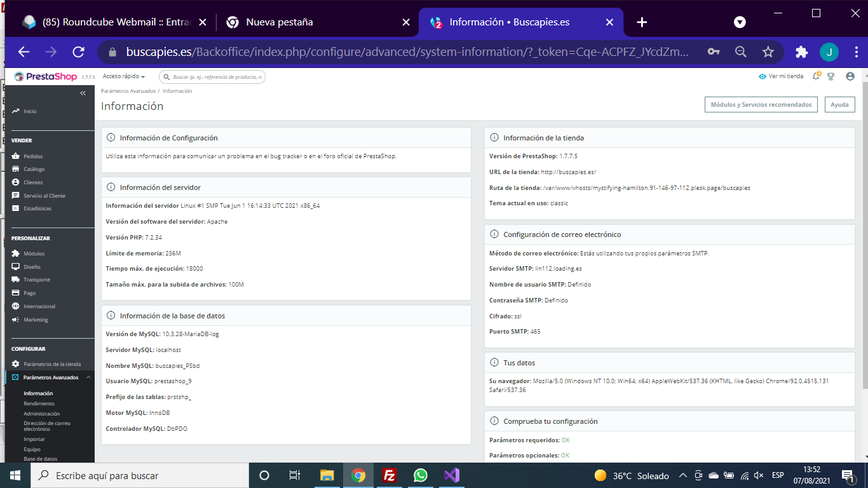The image size is (868, 488).
Task: Click the browser back arrow
Action: (24, 52)
